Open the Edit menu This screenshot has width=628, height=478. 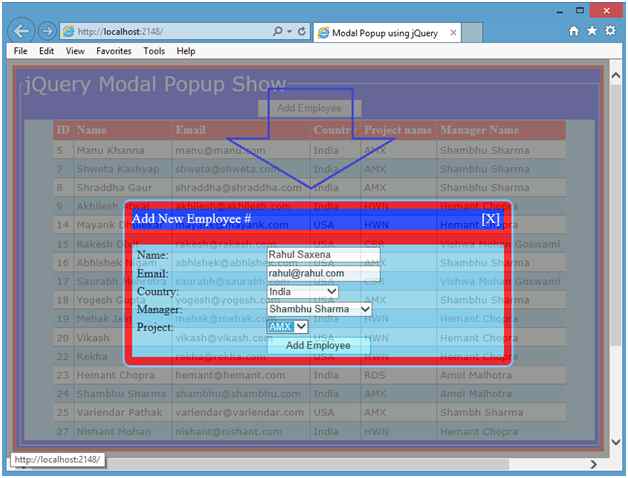[x=46, y=51]
